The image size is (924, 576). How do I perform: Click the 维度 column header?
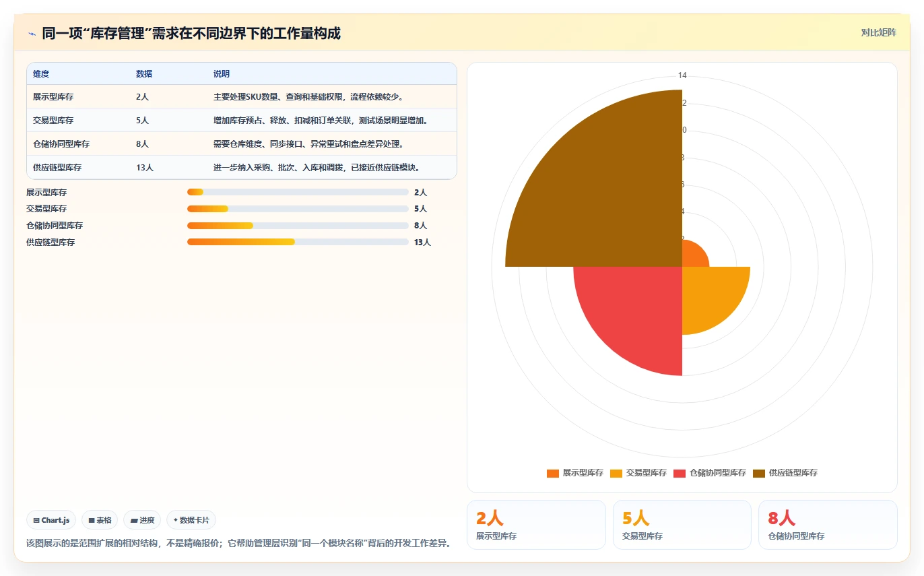pyautogui.click(x=41, y=74)
